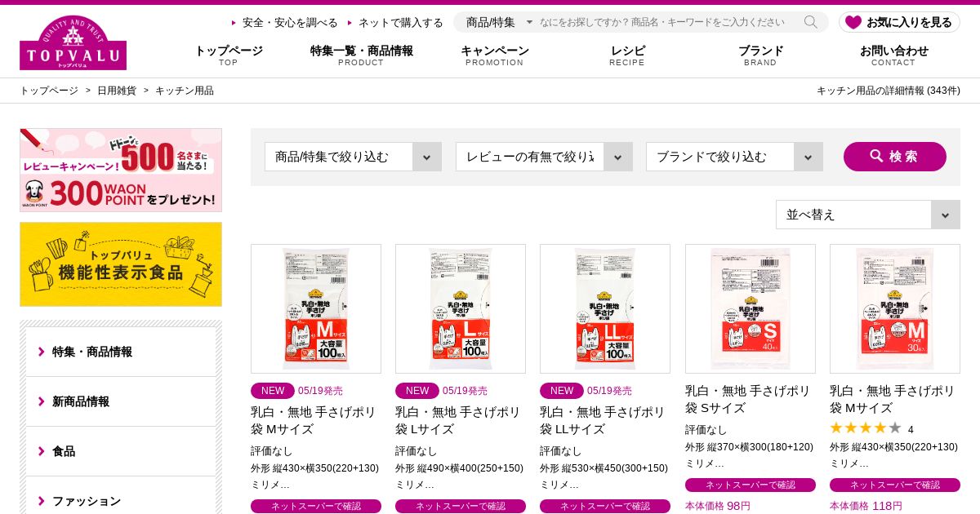
Task: Click キッチン用品 breadcrumb link
Action: coord(185,91)
